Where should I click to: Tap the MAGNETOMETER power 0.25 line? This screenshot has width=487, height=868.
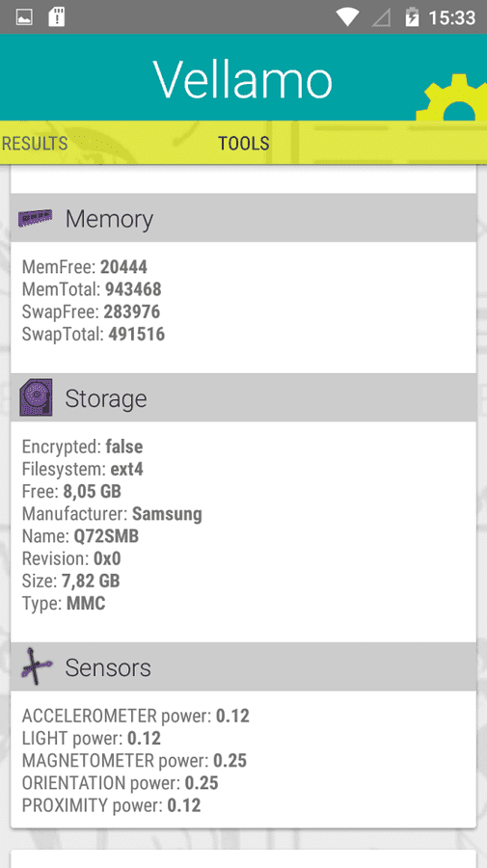134,760
